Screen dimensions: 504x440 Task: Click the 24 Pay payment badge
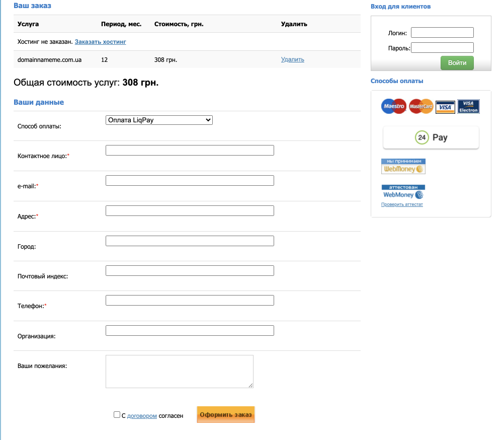tap(431, 137)
